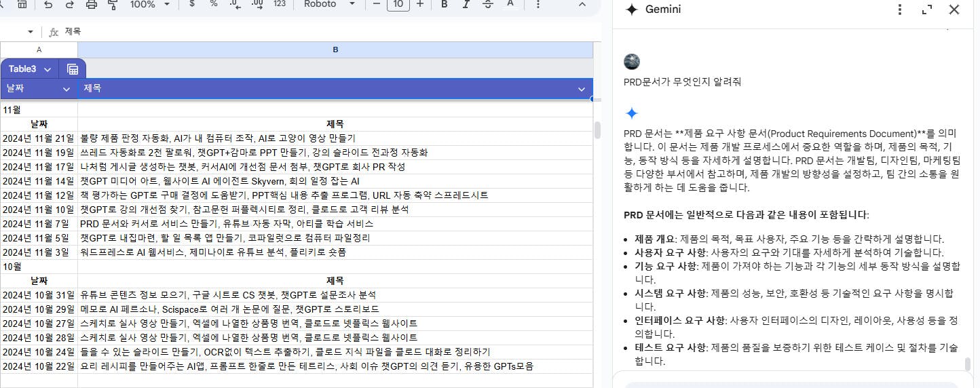980x388 pixels.
Task: Redo the last undone action
Action: coord(69,4)
